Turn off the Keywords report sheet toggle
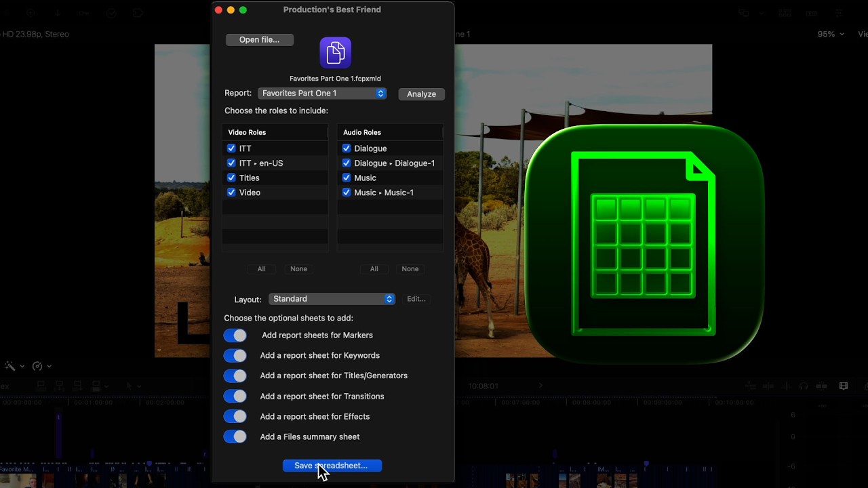Viewport: 868px width, 488px height. [235, 356]
